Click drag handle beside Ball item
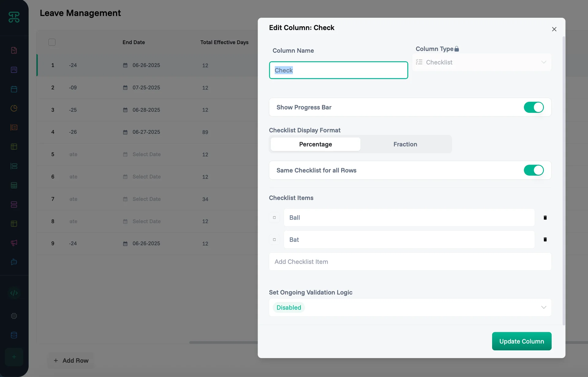Screen dimensions: 588x377 pos(274,218)
